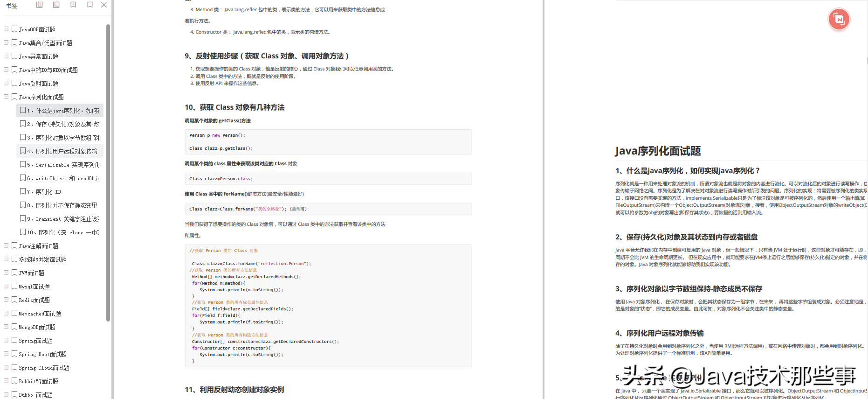Click heading 11、利用反射动态创建对象实例
Screen dimensions: 868x399
coord(234,390)
